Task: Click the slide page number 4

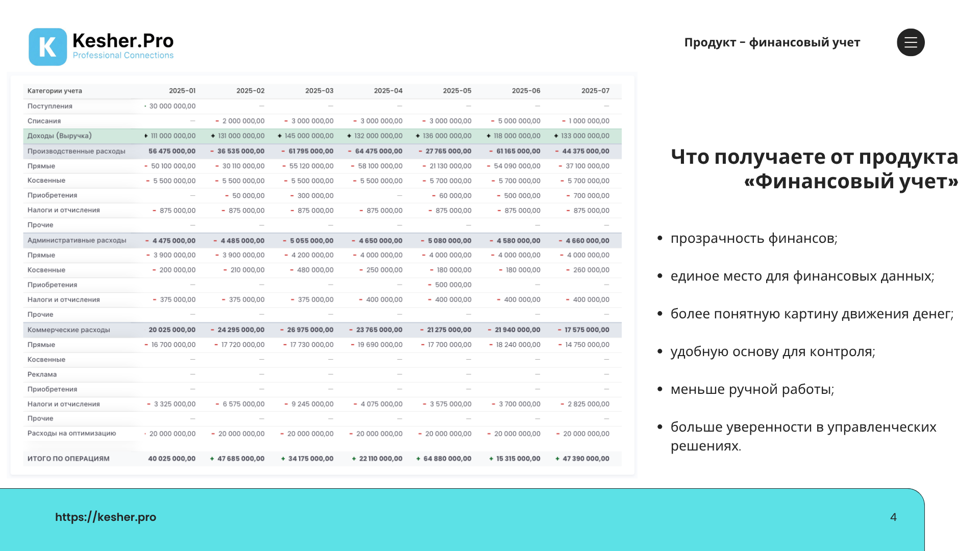Action: [893, 517]
